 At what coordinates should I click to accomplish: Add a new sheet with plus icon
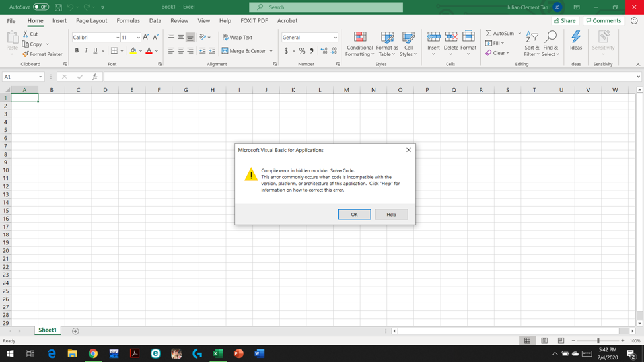(x=75, y=331)
